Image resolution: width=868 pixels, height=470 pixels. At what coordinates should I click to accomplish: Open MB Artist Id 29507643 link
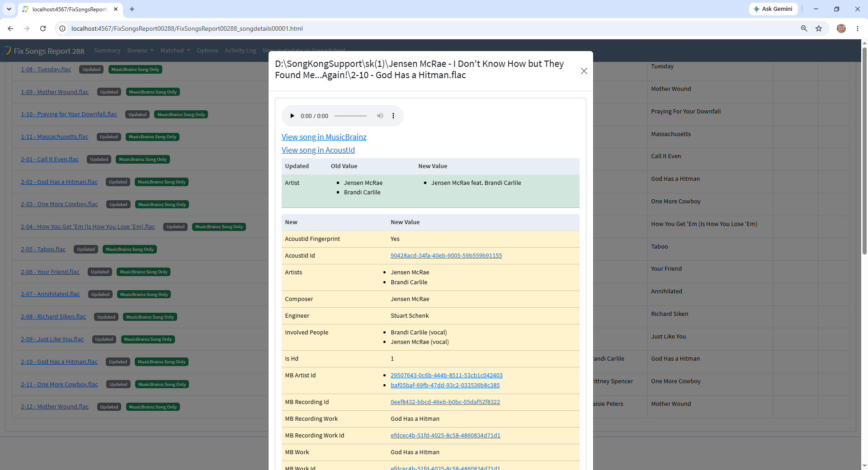[447, 376]
